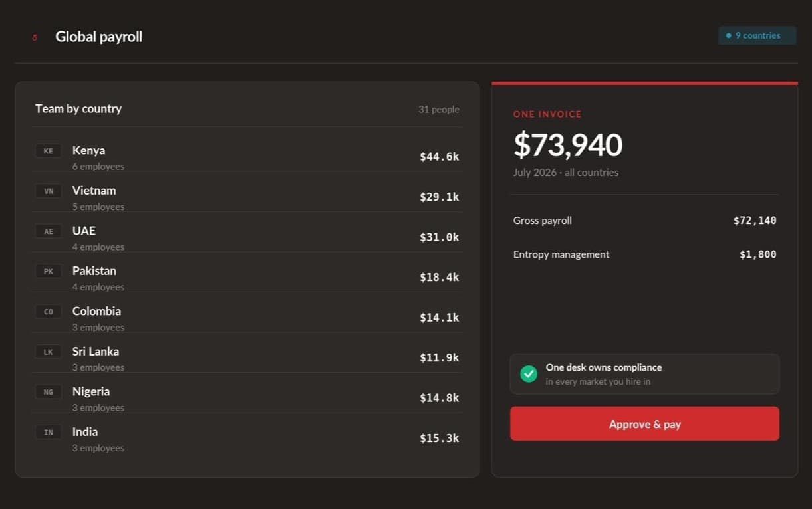Approve & pay the invoice

click(644, 424)
